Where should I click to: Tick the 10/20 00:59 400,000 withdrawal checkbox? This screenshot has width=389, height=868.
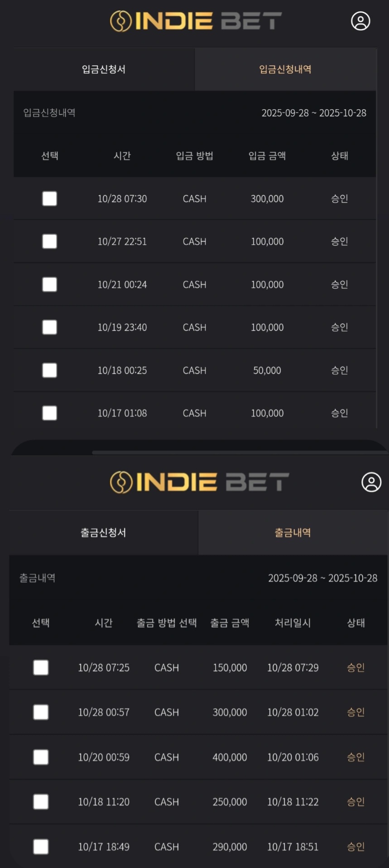[x=41, y=757]
